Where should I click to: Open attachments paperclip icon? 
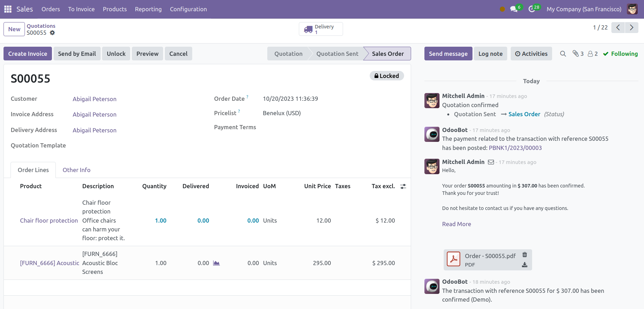pos(577,54)
